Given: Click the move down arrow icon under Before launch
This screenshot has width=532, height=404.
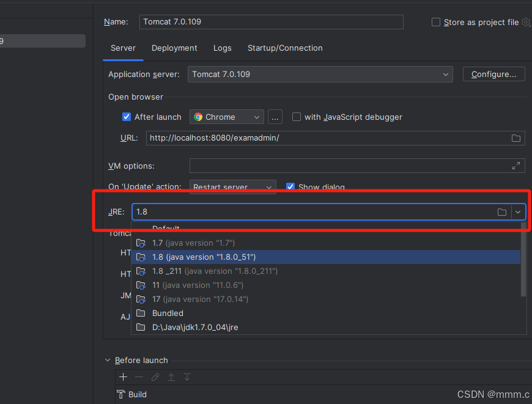Looking at the screenshot, I should pyautogui.click(x=187, y=377).
